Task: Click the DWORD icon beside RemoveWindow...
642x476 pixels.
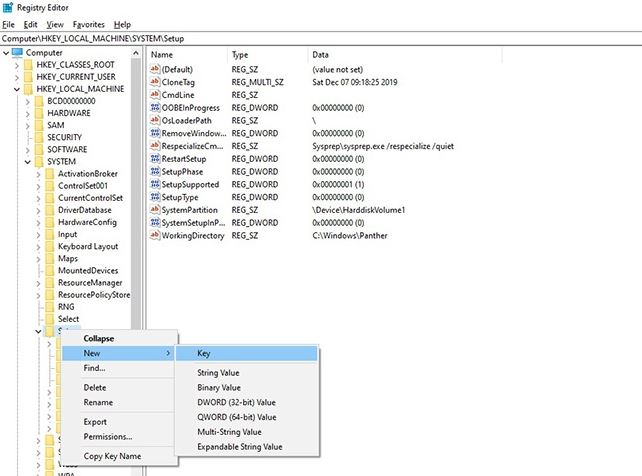Action: pos(155,133)
